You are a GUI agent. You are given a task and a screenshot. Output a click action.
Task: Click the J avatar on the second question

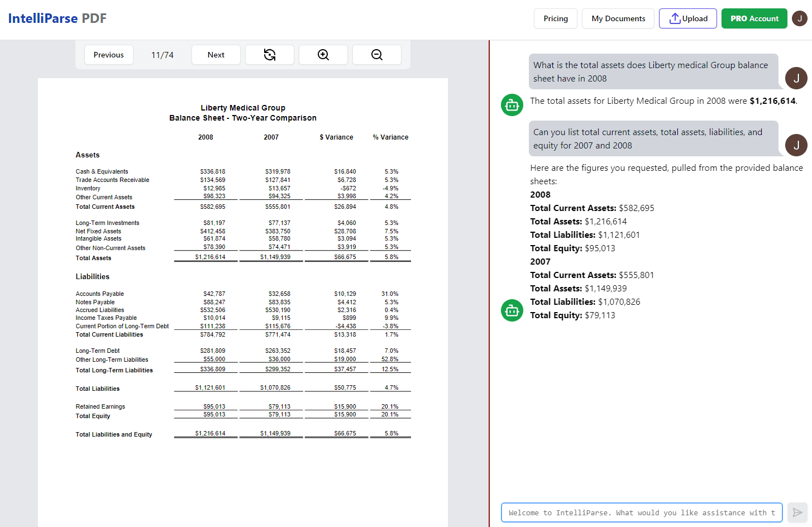pos(796,145)
